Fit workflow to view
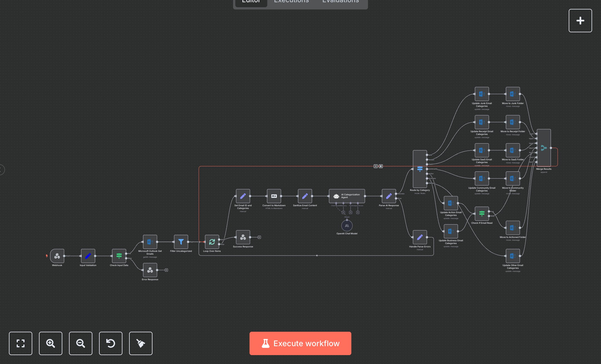 coord(21,343)
